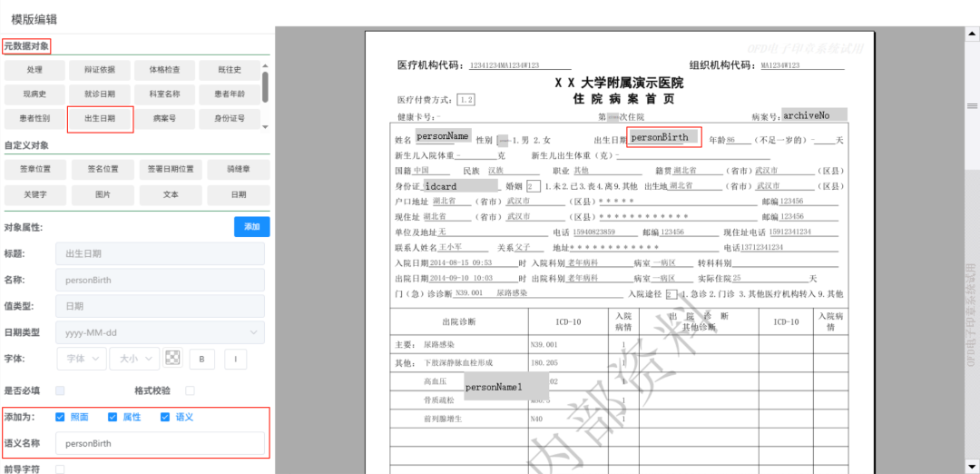This screenshot has width=980, height=474.
Task: Click the 语义名称 personBirth input field
Action: (160, 443)
